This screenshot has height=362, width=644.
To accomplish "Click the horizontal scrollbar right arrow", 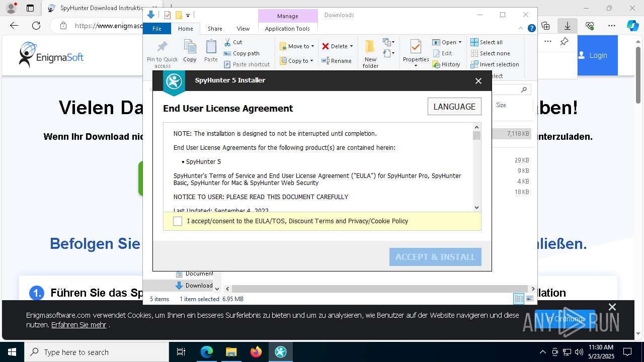I will click(x=533, y=289).
